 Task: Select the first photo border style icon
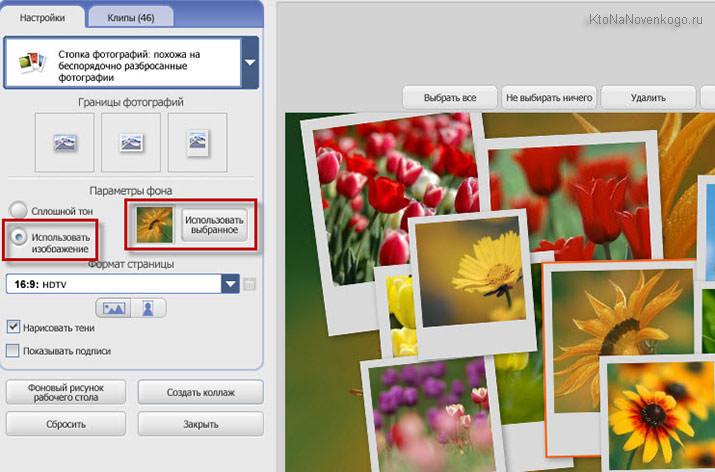tap(64, 142)
